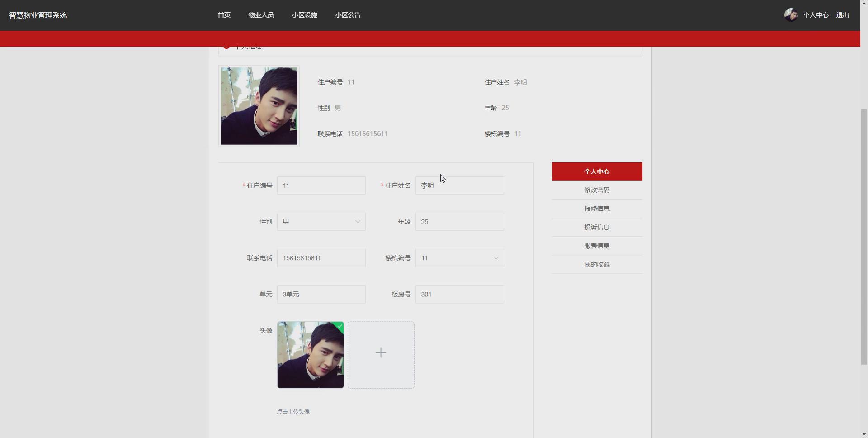Open 缴费信息 in the sidebar
868x438 pixels.
597,246
